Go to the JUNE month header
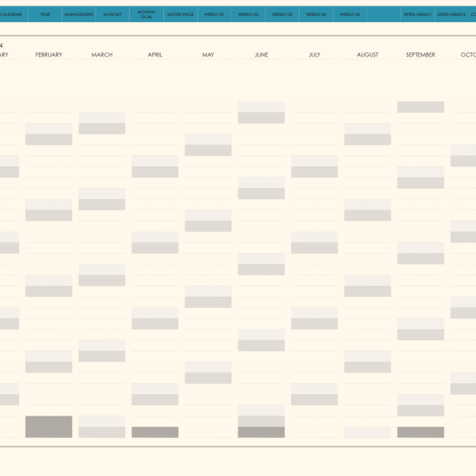Viewport: 476px width, 476px height. pyautogui.click(x=261, y=55)
